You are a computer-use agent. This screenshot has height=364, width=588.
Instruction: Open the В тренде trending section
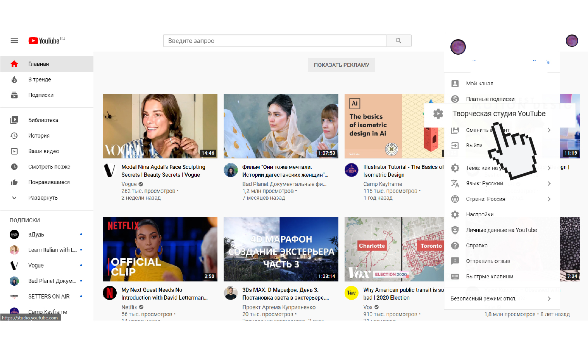point(40,79)
